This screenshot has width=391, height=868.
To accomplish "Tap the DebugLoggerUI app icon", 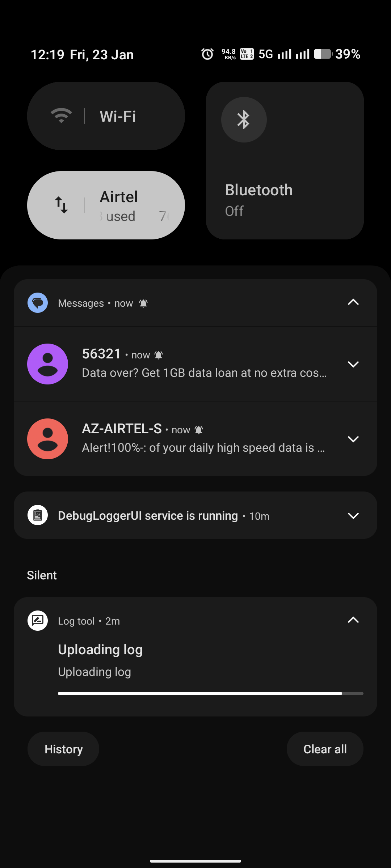I will [38, 515].
